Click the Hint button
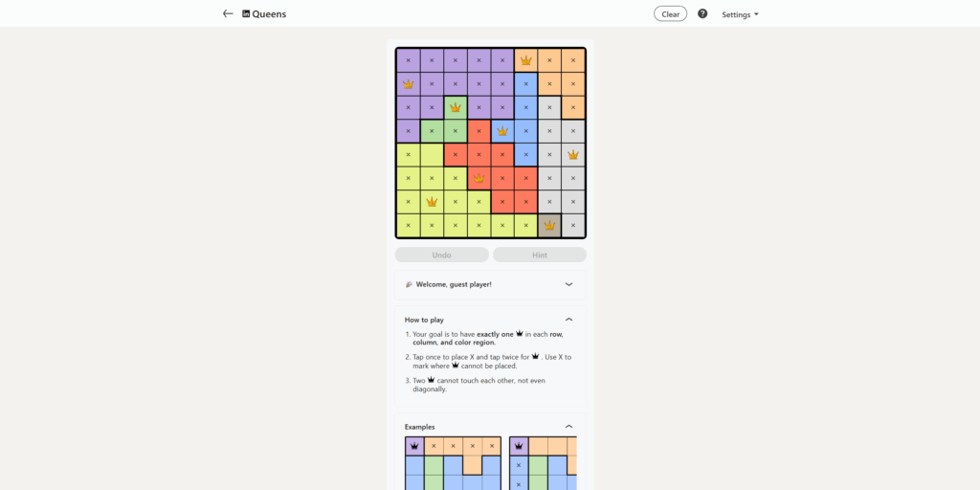This screenshot has height=490, width=980. click(x=540, y=256)
